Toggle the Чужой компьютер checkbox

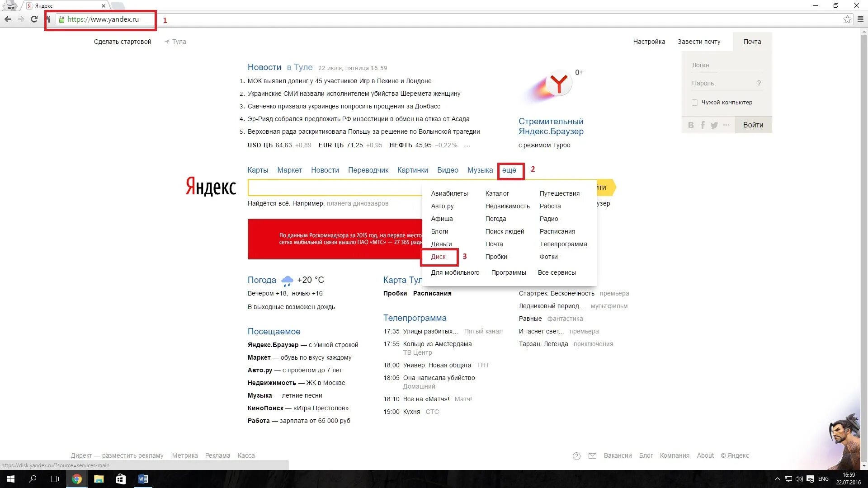[x=695, y=103]
